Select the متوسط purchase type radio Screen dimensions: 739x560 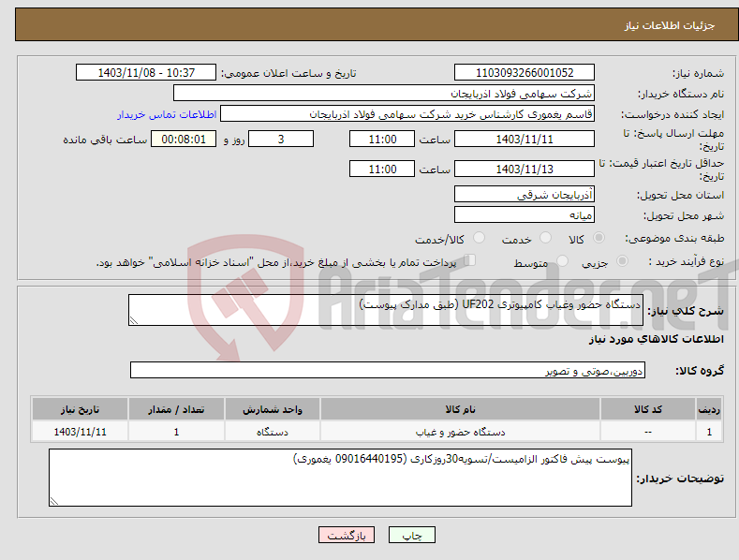point(562,260)
